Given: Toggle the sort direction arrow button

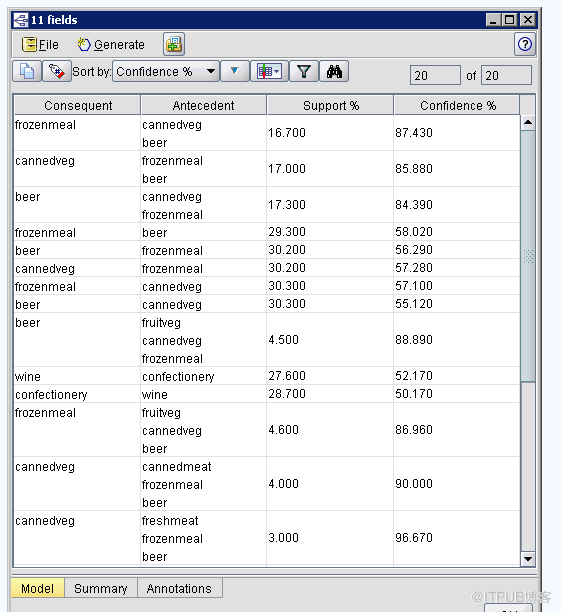Looking at the screenshot, I should pyautogui.click(x=235, y=71).
